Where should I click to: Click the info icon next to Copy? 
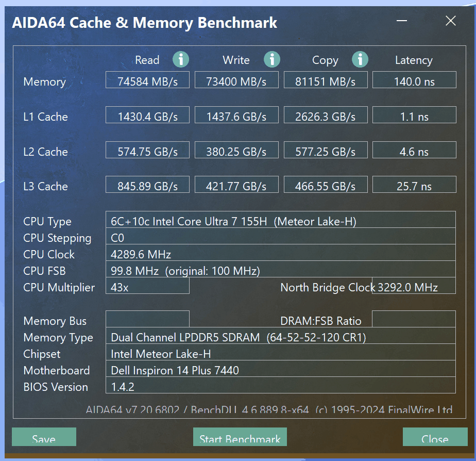coord(360,60)
